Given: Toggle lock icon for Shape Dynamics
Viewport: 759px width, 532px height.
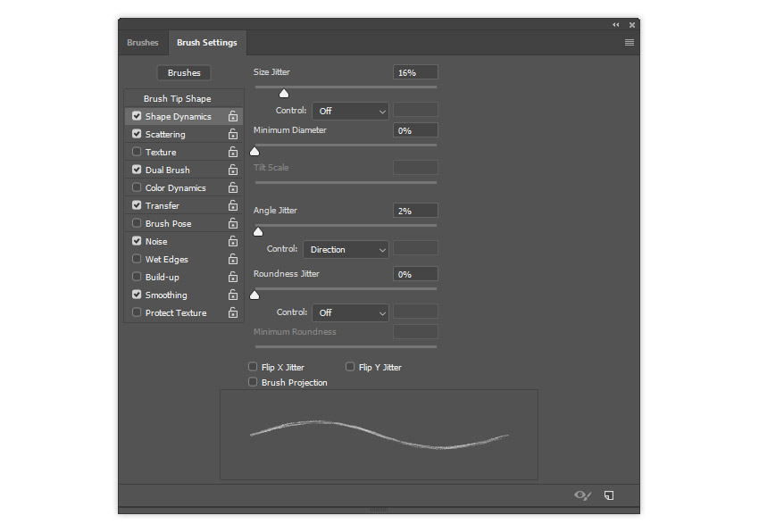Looking at the screenshot, I should coord(233,116).
